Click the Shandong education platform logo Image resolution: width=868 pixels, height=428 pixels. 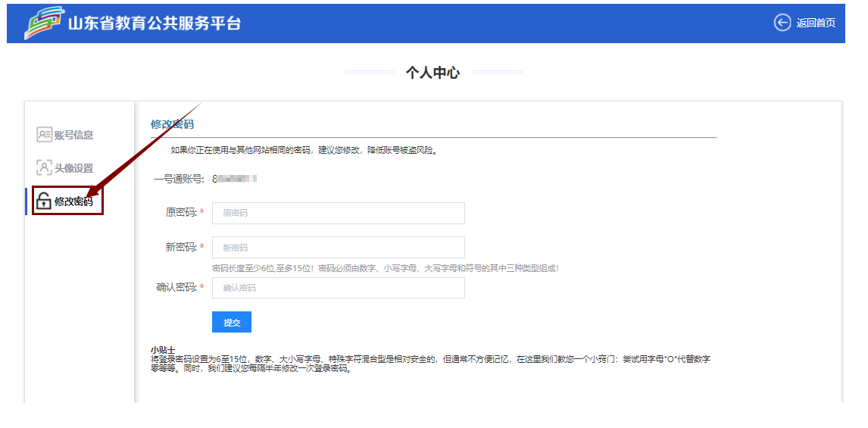(43, 23)
